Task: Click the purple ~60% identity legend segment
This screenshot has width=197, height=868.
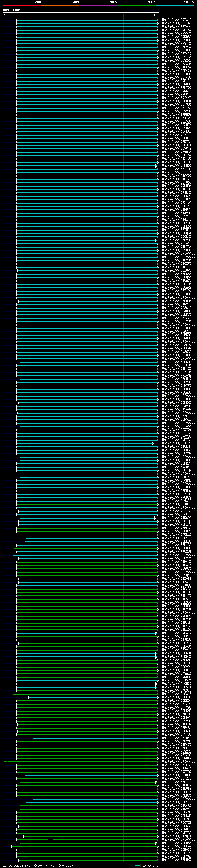Action: coord(99,6)
